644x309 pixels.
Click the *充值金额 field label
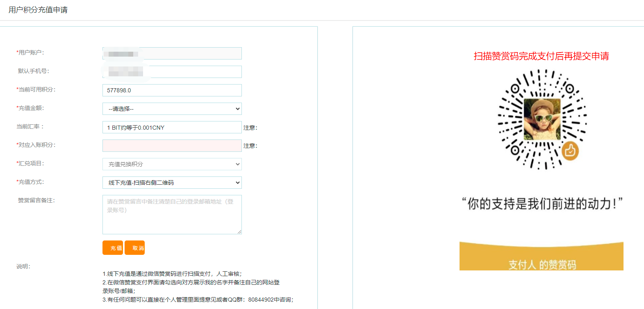point(30,108)
